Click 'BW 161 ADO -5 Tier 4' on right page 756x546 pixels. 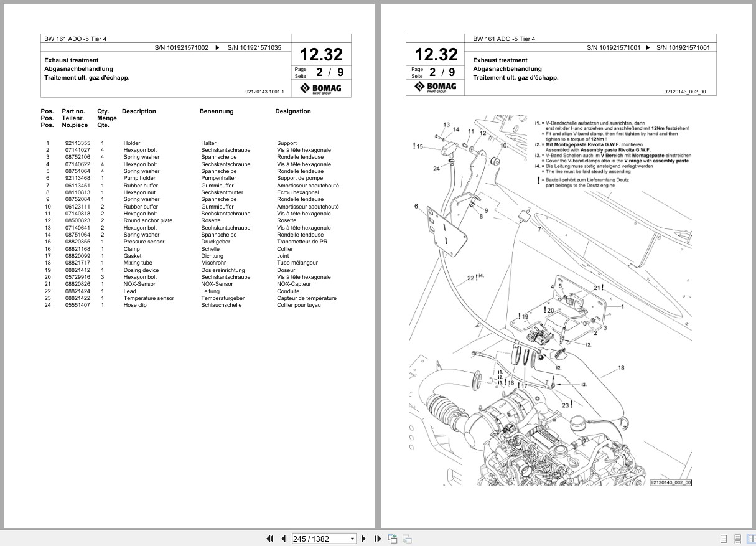pyautogui.click(x=504, y=39)
